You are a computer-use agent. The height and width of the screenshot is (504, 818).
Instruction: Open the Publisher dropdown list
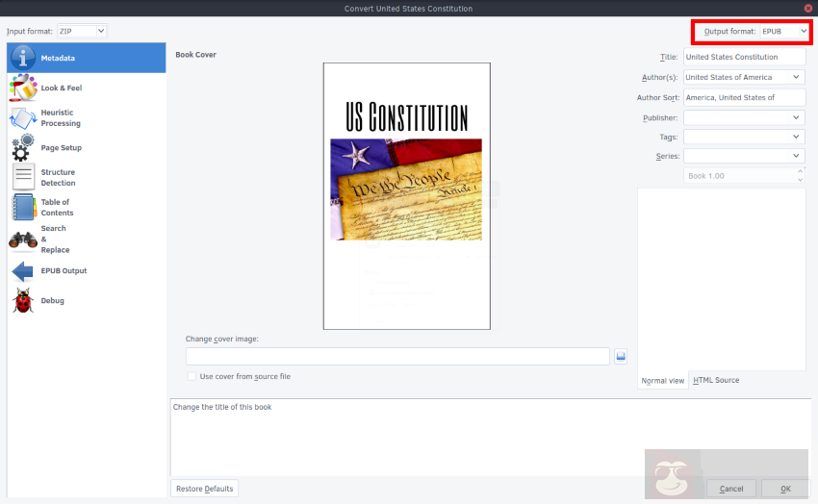click(x=796, y=117)
